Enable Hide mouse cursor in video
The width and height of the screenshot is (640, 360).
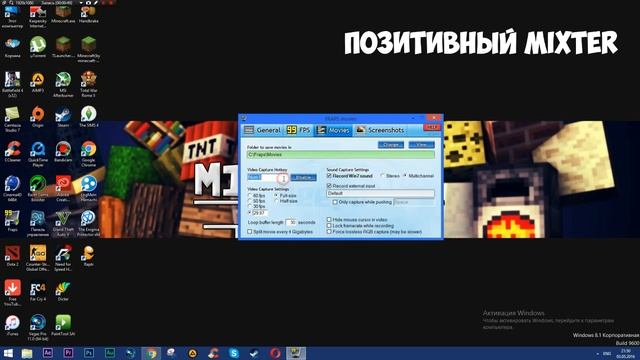coord(329,220)
